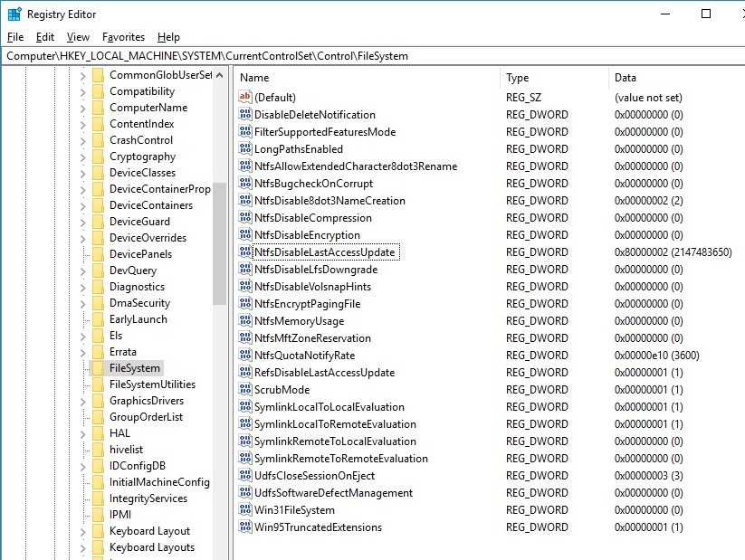Click the DWORD icon beside NtfsDisable8dot3NameCreation
This screenshot has height=560, width=745.
pos(245,201)
